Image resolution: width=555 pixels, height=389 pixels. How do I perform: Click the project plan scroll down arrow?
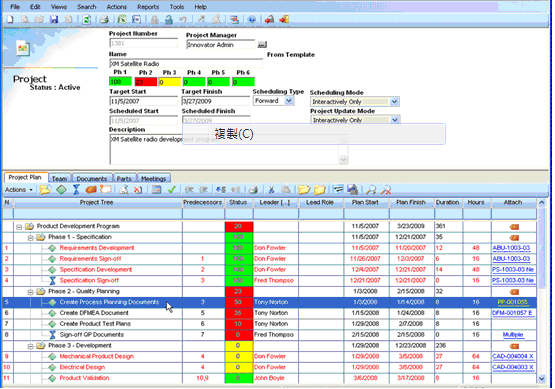pyautogui.click(x=542, y=378)
